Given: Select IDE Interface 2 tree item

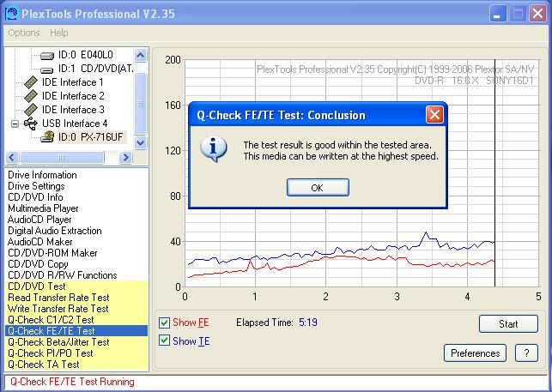Looking at the screenshot, I should 73,96.
